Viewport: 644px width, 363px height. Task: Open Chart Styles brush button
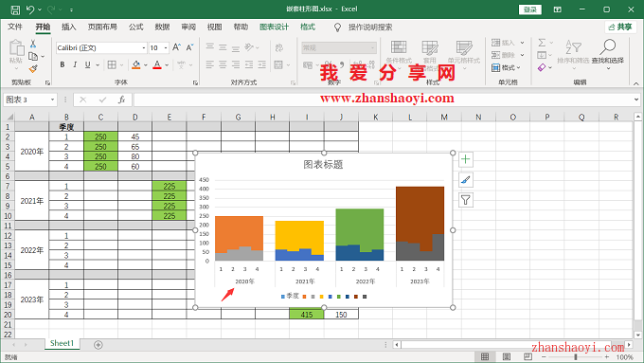point(465,180)
